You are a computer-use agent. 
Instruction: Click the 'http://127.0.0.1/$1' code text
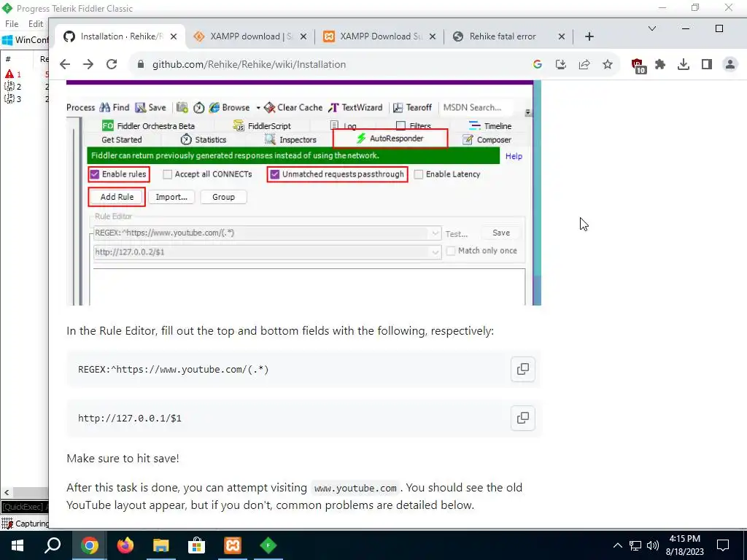pyautogui.click(x=130, y=418)
